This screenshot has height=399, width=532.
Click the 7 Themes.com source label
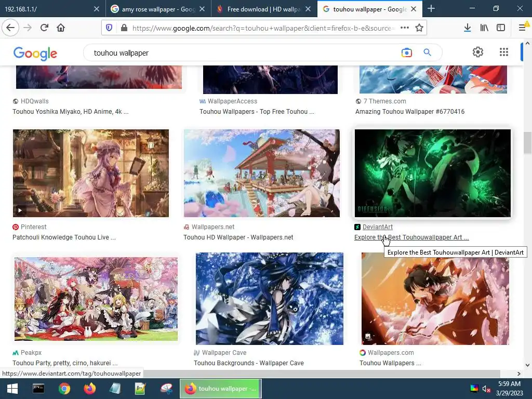[x=385, y=101]
